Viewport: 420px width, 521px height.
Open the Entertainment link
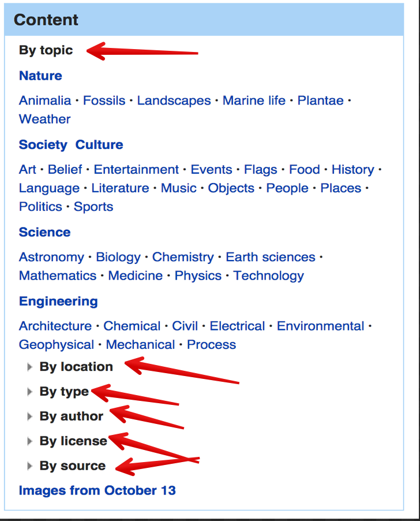tap(136, 169)
